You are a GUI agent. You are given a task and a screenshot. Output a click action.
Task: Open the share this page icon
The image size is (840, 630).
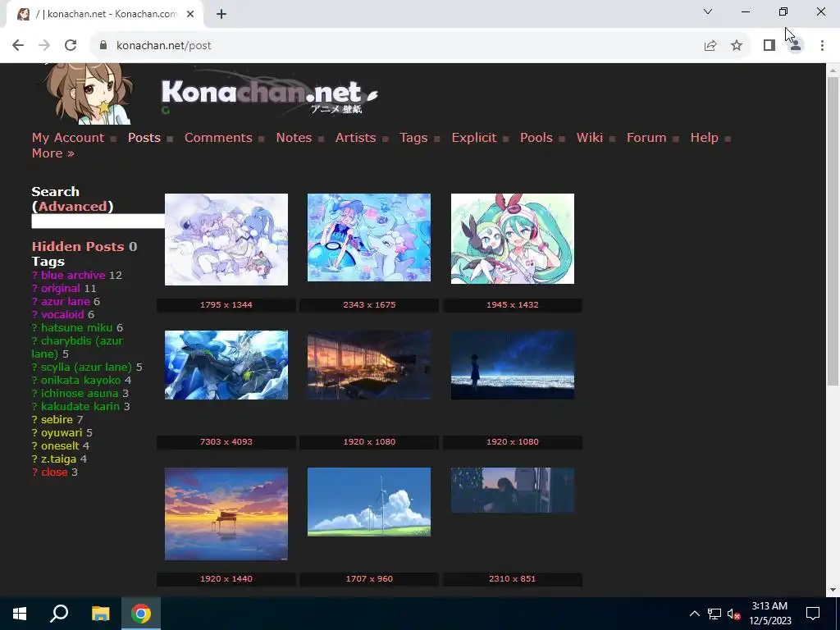tap(710, 46)
